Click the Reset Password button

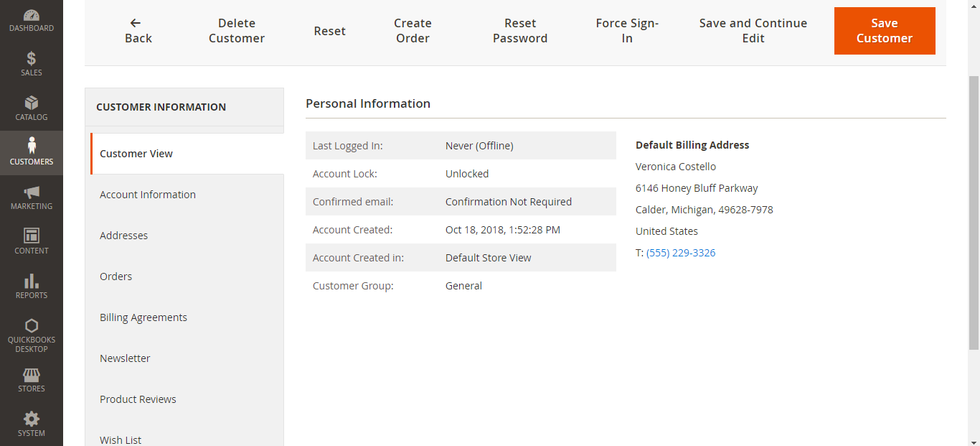pos(520,31)
